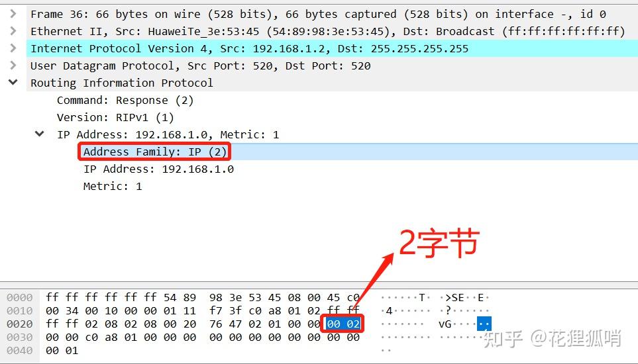Click hex bytes 00 01 in row 0040
The image size is (638, 364).
point(62,350)
